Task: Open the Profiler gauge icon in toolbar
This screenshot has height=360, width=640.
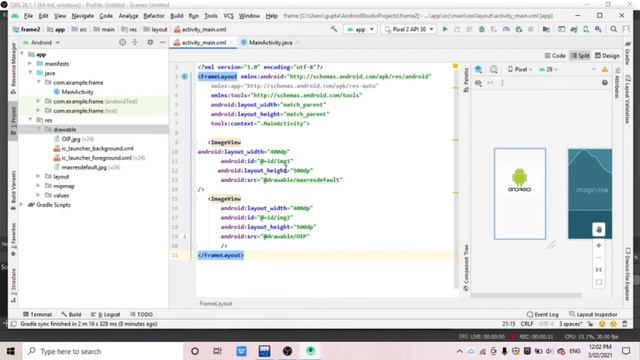Action: 506,29
